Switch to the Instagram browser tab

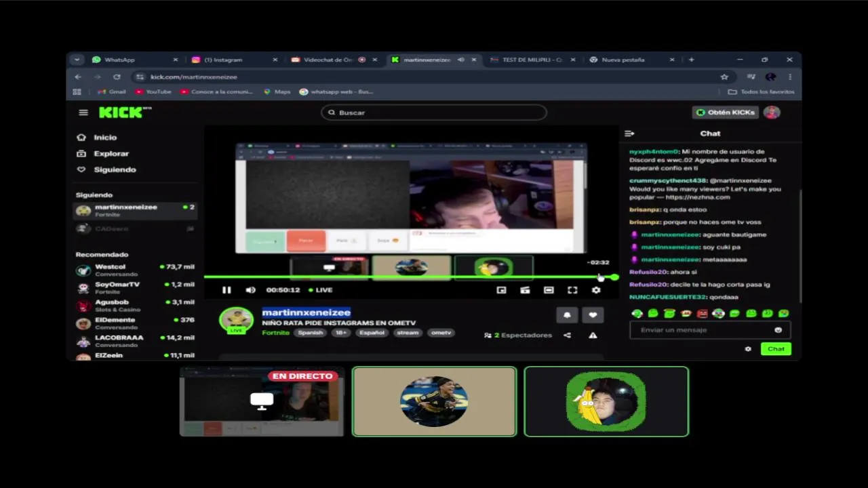pyautogui.click(x=234, y=60)
